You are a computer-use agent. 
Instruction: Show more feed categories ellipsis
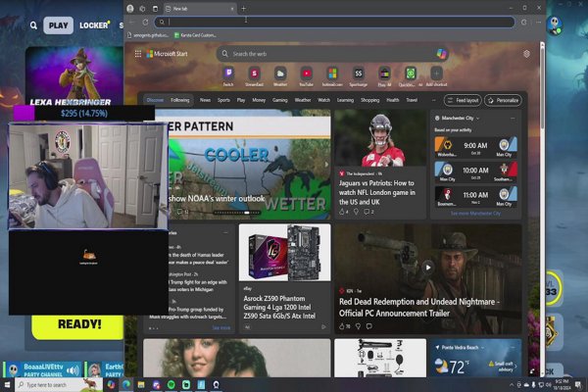(x=434, y=100)
